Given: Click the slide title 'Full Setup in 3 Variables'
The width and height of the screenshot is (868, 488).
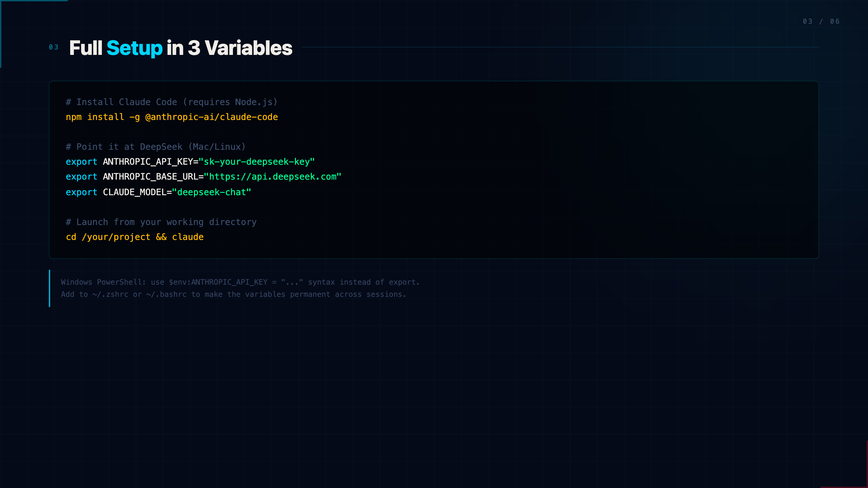Looking at the screenshot, I should pyautogui.click(x=181, y=48).
